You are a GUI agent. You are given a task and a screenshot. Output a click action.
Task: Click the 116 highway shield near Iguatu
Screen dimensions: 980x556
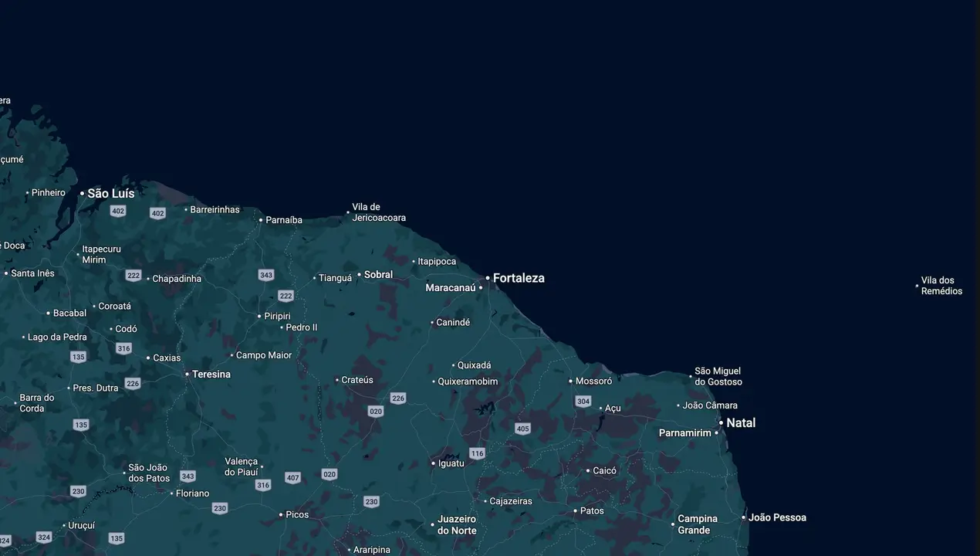coord(478,453)
